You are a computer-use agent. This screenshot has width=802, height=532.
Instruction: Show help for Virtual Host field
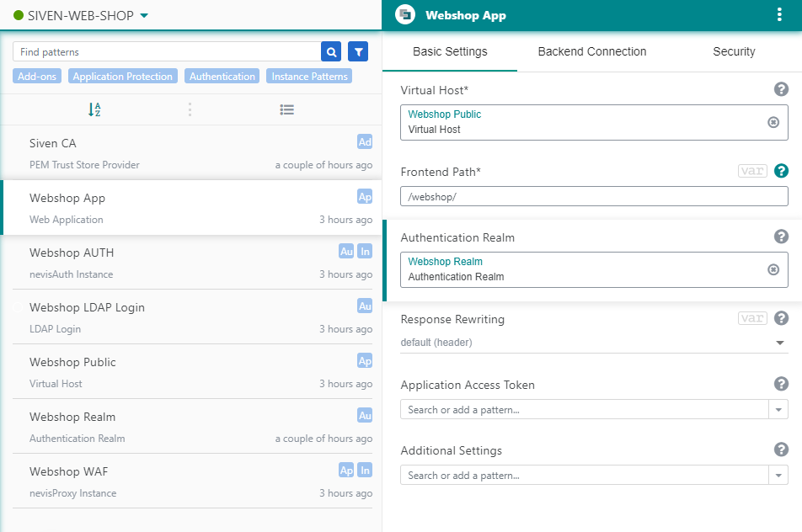(x=781, y=89)
